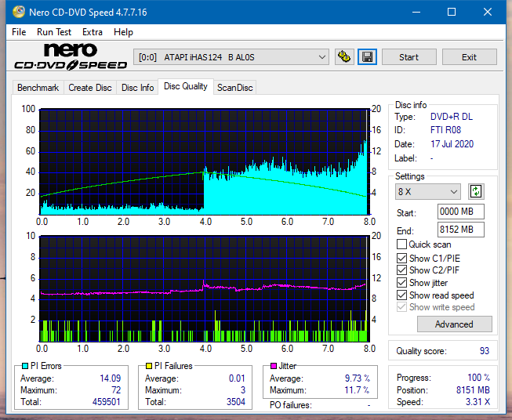Uncheck Show C2/PIF option
Screen dimensions: 512x420
tap(401, 270)
